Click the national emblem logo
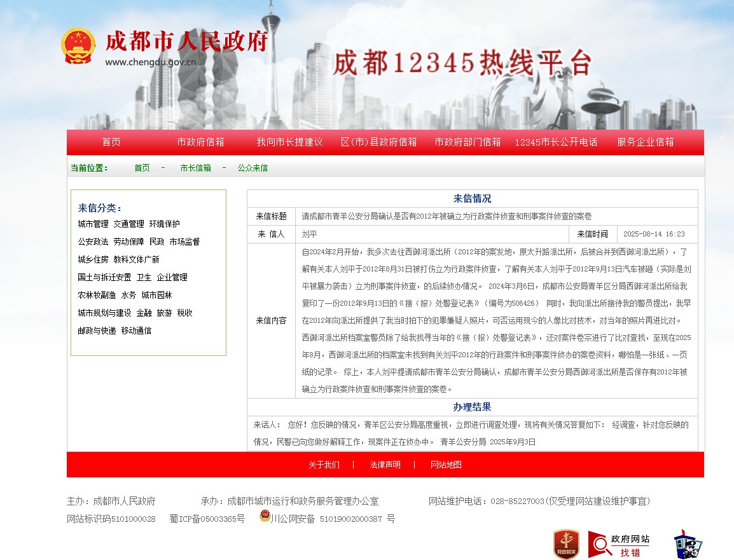 click(78, 46)
